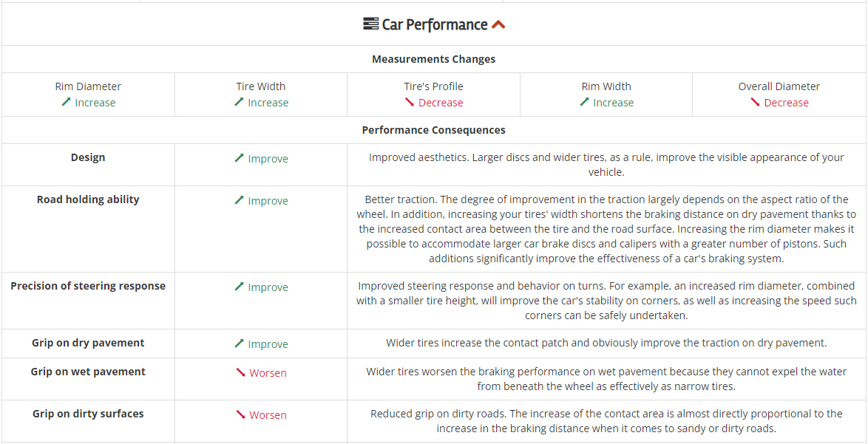Click the Rim Width increase arrow icon
The image size is (868, 444).
click(x=584, y=102)
